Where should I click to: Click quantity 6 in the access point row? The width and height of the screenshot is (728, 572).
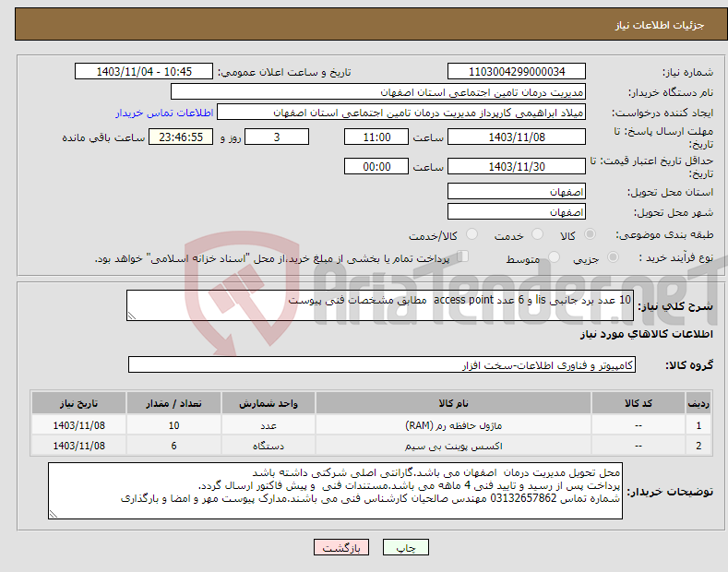(173, 446)
